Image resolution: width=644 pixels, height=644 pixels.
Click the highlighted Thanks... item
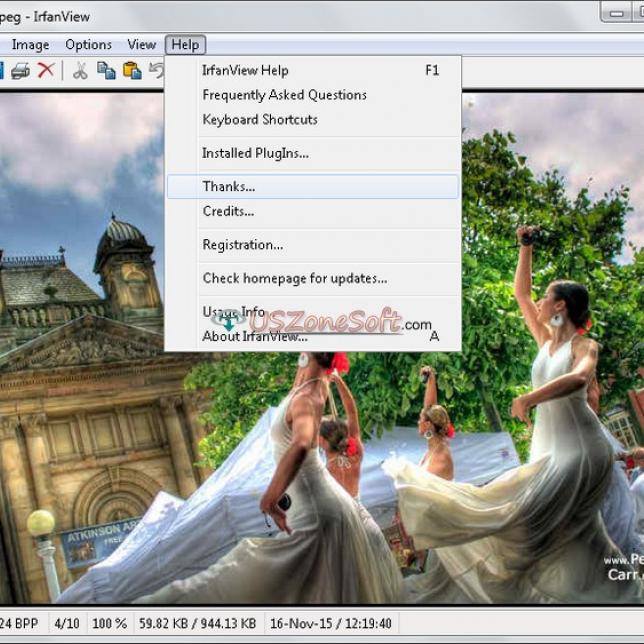(x=229, y=186)
